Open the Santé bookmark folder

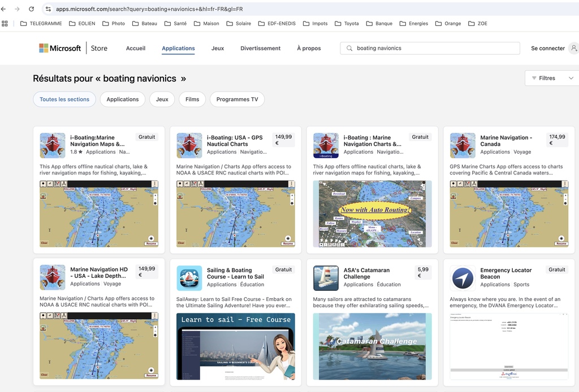[x=175, y=24]
